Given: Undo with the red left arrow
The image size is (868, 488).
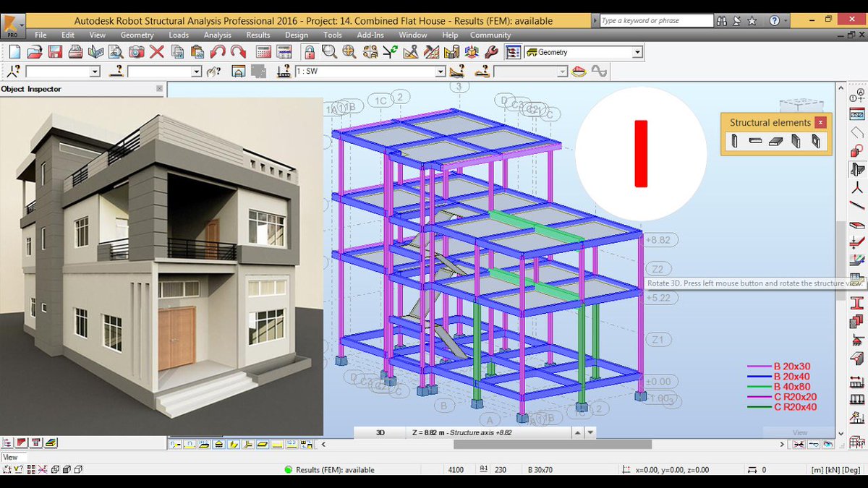Looking at the screenshot, I should (x=218, y=52).
